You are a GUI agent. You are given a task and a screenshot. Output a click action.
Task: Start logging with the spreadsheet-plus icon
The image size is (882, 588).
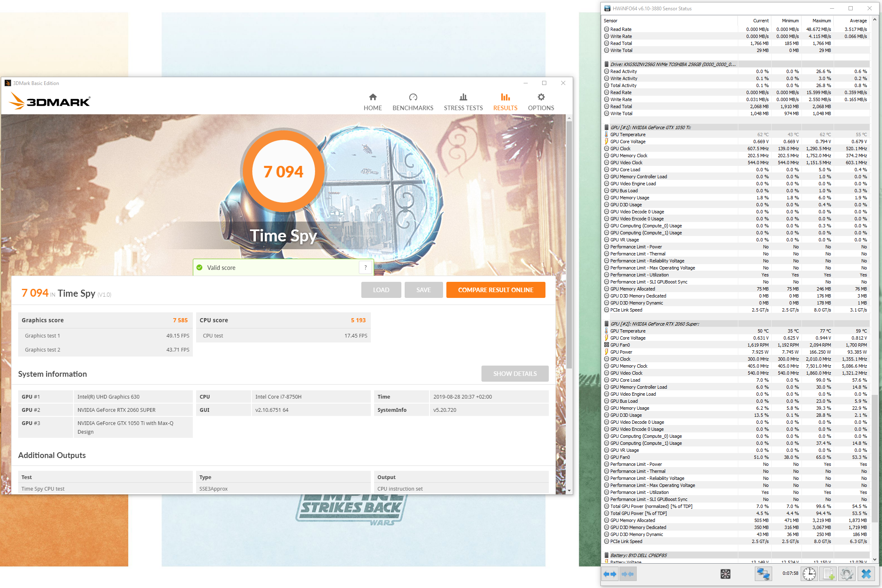click(828, 574)
